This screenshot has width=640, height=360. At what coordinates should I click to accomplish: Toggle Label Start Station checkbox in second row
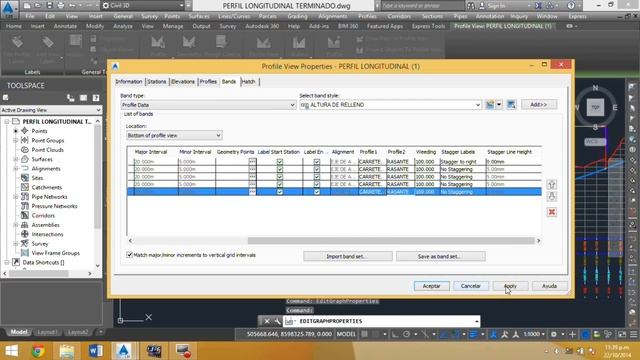pos(280,169)
